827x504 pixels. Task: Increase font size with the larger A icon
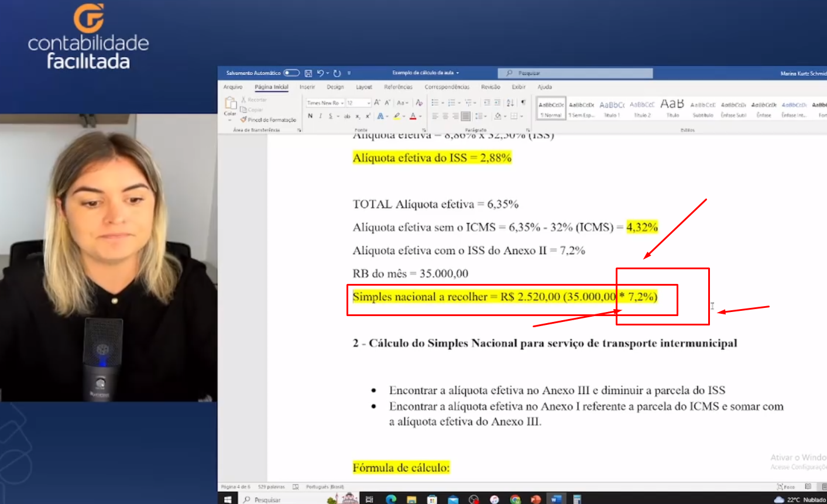(378, 103)
